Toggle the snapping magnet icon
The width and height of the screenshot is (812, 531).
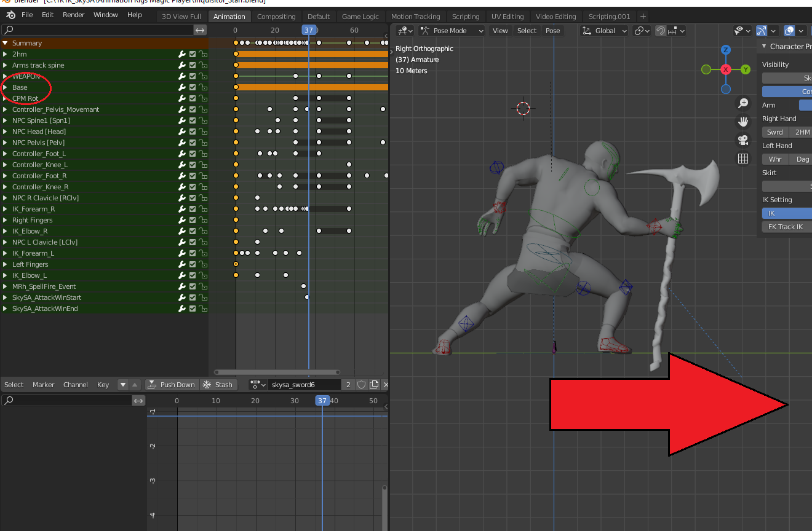[661, 31]
